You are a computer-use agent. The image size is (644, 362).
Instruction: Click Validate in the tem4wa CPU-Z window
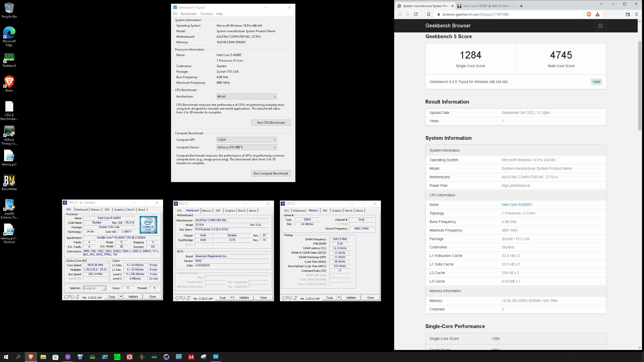(133, 297)
